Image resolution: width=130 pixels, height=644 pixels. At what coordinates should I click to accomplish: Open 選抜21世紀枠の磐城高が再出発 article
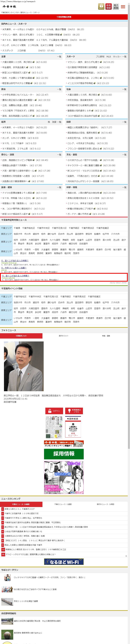click(37, 621)
